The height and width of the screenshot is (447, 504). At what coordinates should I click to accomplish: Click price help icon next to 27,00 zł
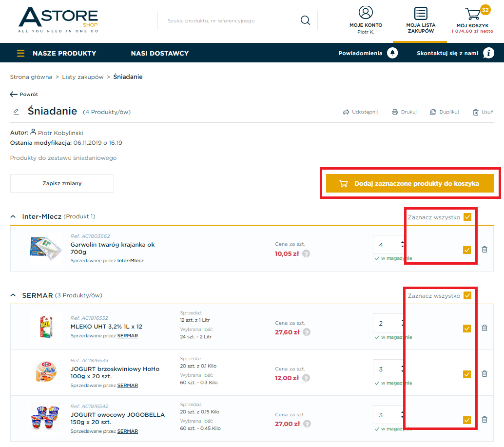[307, 424]
